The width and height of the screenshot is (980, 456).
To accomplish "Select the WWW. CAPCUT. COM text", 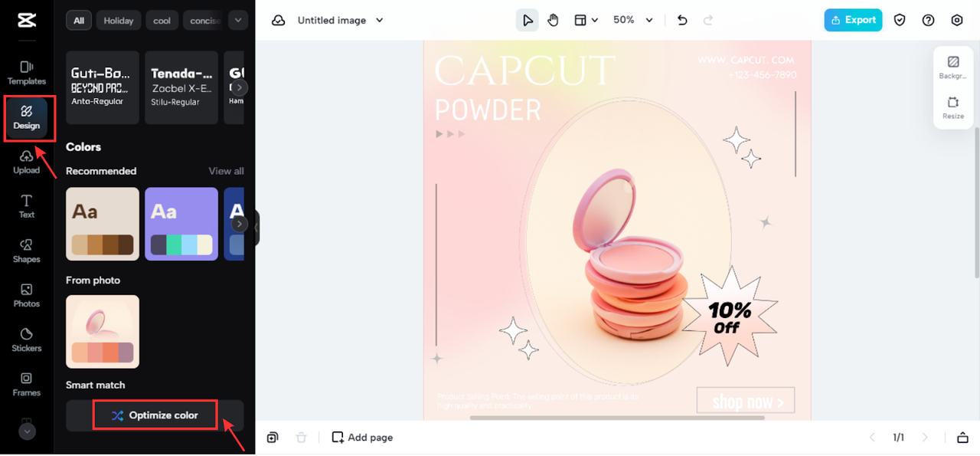I will [746, 60].
